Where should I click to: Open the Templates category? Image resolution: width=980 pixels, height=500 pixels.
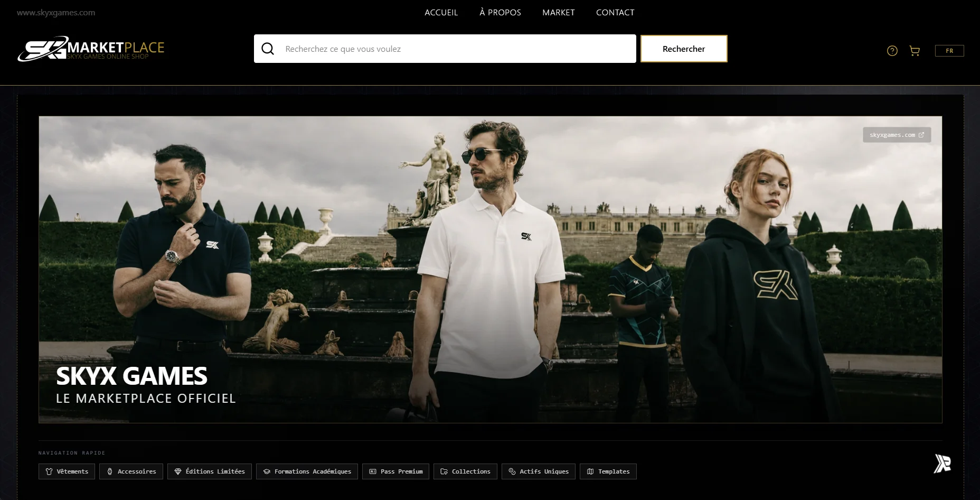click(608, 471)
